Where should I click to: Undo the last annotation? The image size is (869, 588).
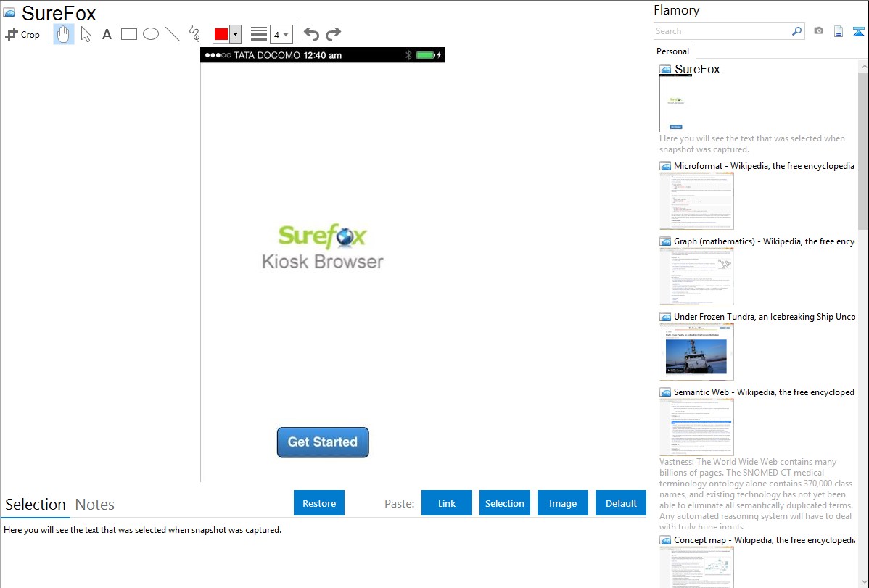311,34
